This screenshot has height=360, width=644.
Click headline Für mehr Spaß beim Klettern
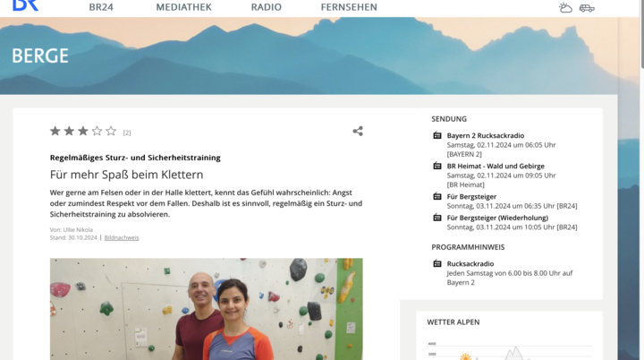click(x=126, y=175)
